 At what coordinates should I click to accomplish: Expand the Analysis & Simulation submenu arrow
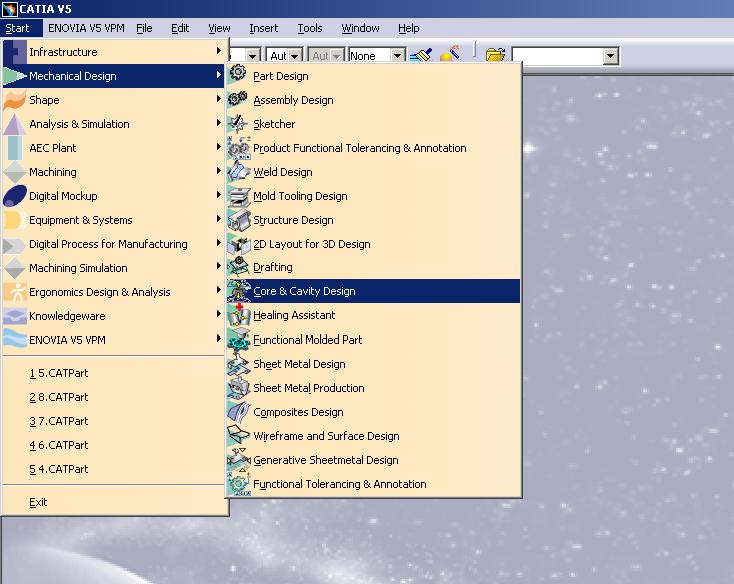(218, 123)
